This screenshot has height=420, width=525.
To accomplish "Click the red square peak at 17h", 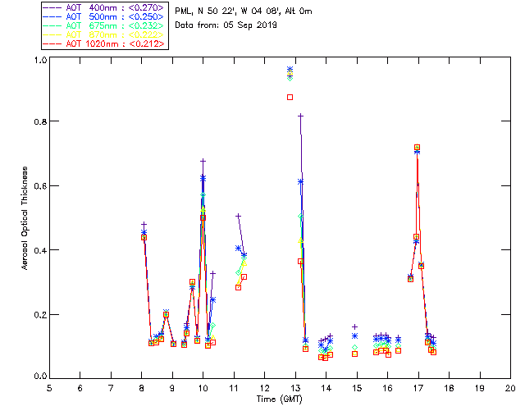I will pos(417,148).
